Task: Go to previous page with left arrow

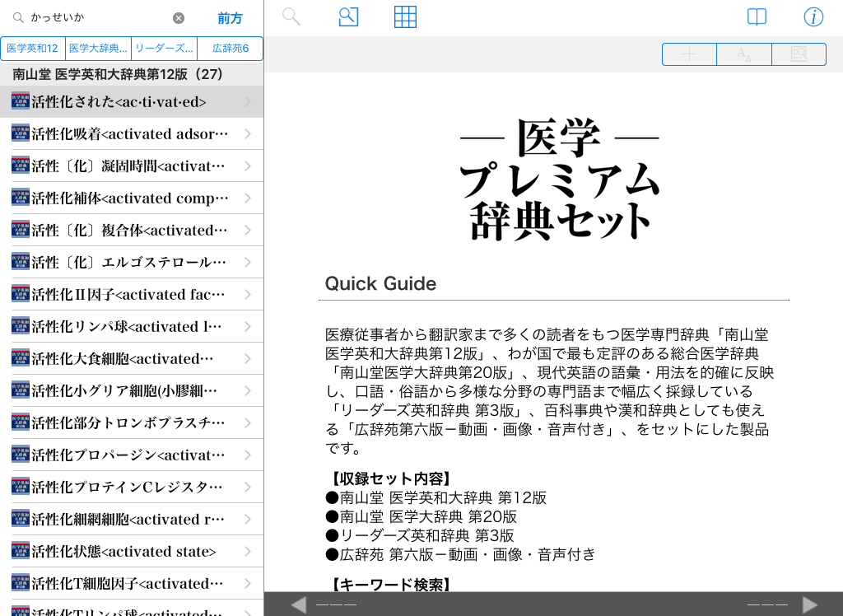Action: (298, 605)
